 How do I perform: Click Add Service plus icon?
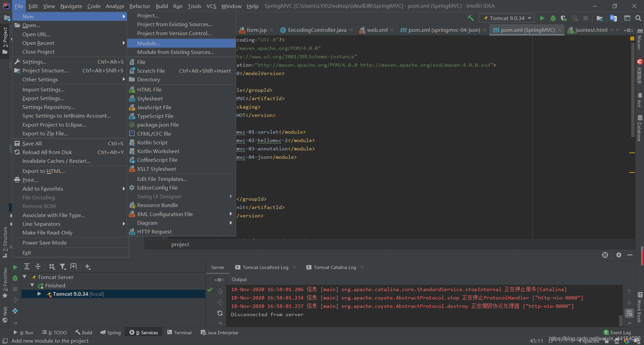point(88,266)
